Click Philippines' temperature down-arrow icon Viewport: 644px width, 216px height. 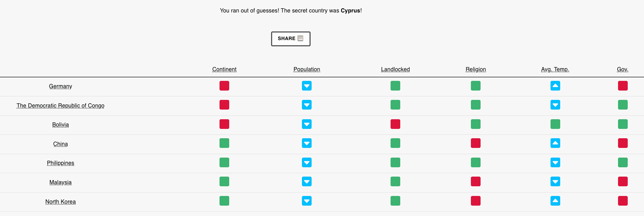click(555, 162)
